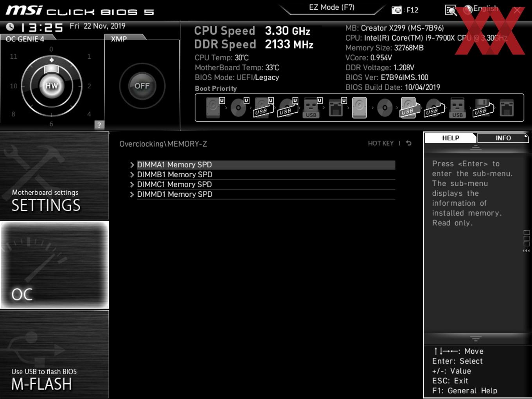Toggle the XMP OFF button
This screenshot has width=532, height=399.
click(x=142, y=86)
